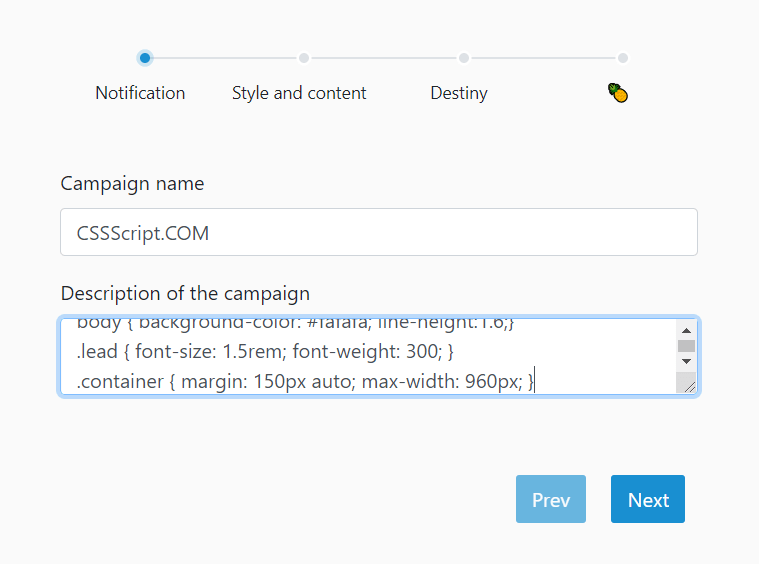The height and width of the screenshot is (564, 759).
Task: Focus the Campaign name input field
Action: 378,232
